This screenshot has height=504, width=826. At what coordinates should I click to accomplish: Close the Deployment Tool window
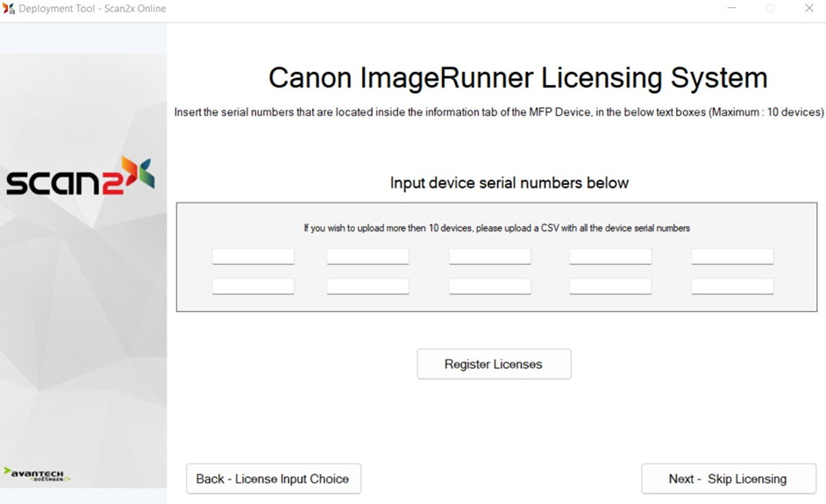tap(808, 9)
